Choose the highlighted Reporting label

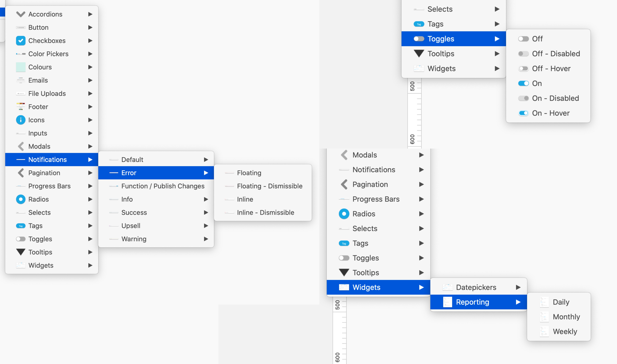(x=472, y=302)
